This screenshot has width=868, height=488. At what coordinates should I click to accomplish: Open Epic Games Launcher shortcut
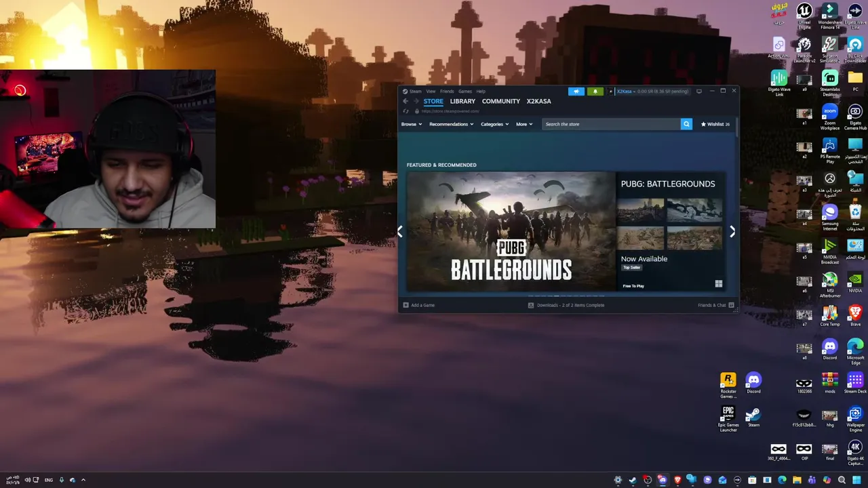pos(728,419)
